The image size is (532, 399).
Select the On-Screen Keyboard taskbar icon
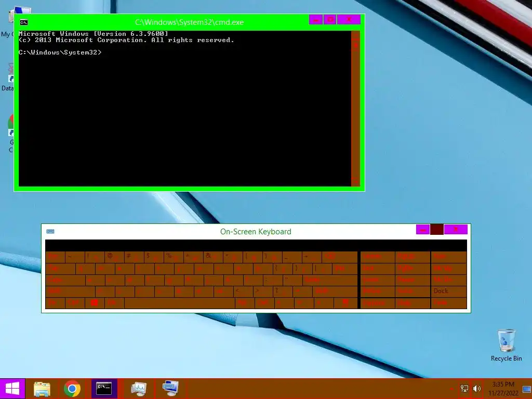coord(170,389)
